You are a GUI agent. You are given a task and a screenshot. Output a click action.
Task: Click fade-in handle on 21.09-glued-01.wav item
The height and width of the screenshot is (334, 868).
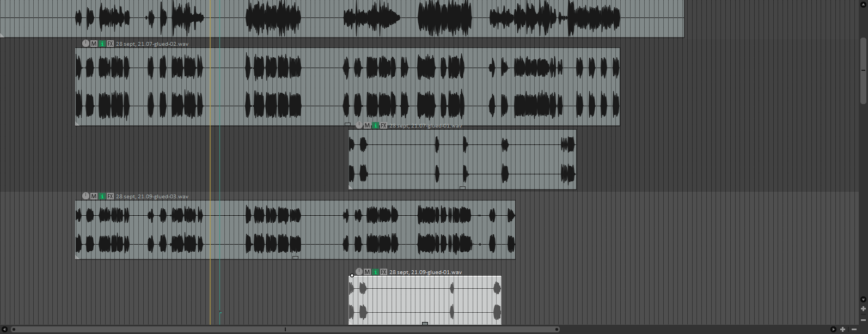point(352,276)
